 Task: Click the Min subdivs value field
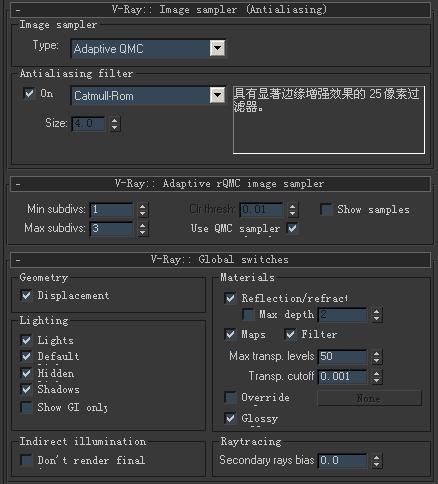point(112,210)
